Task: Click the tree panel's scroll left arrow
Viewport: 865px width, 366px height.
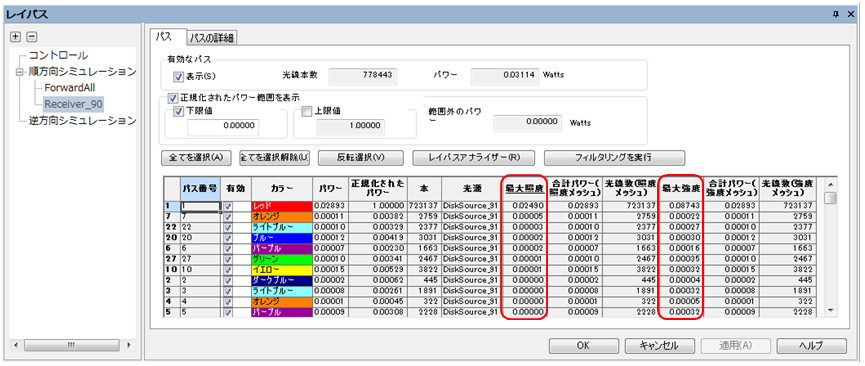Action: tap(15, 345)
